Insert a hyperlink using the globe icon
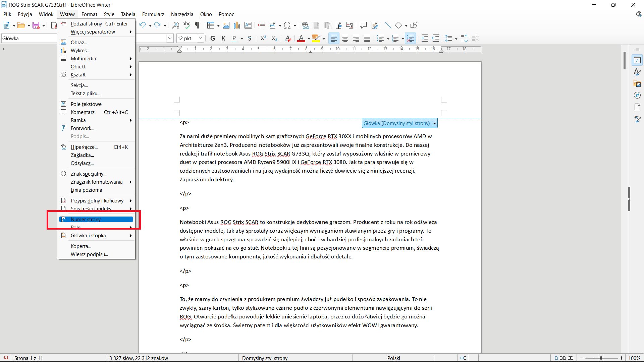Image resolution: width=644 pixels, height=362 pixels. [305, 25]
